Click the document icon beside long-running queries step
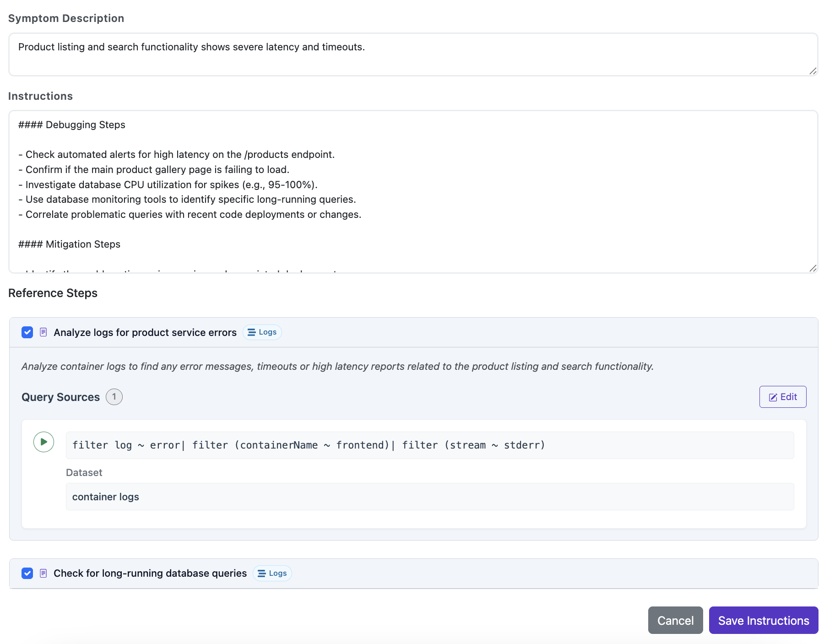This screenshot has width=824, height=644. [43, 573]
